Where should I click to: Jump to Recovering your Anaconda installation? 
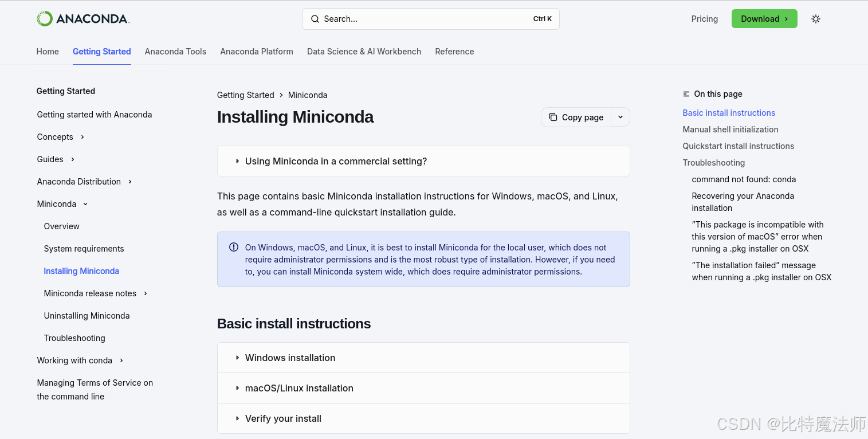tap(743, 202)
